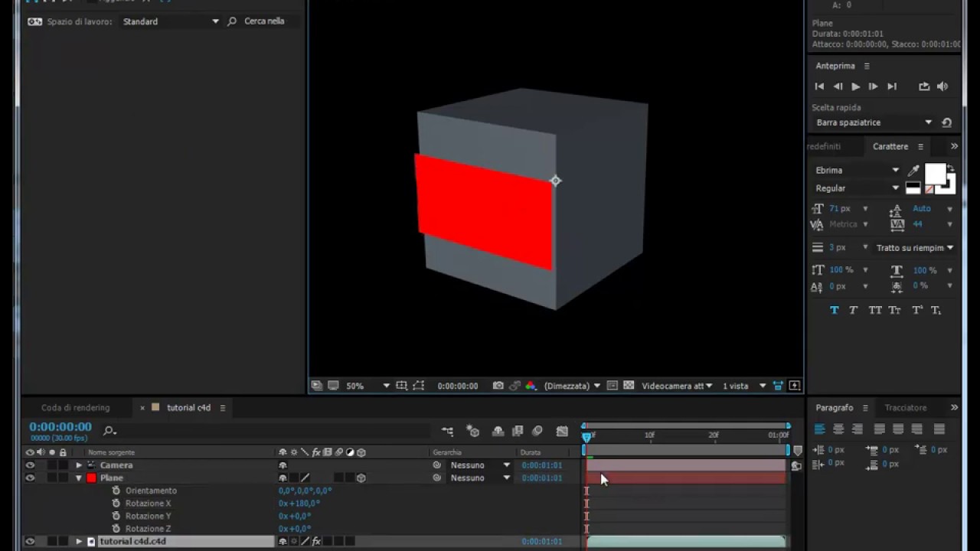Screen dimensions: 980x551
Task: Open the Anteprima panel menu
Action: (867, 66)
